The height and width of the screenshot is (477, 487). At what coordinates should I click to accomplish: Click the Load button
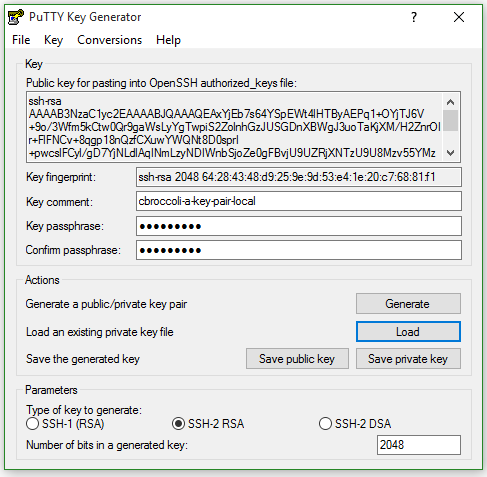point(408,332)
